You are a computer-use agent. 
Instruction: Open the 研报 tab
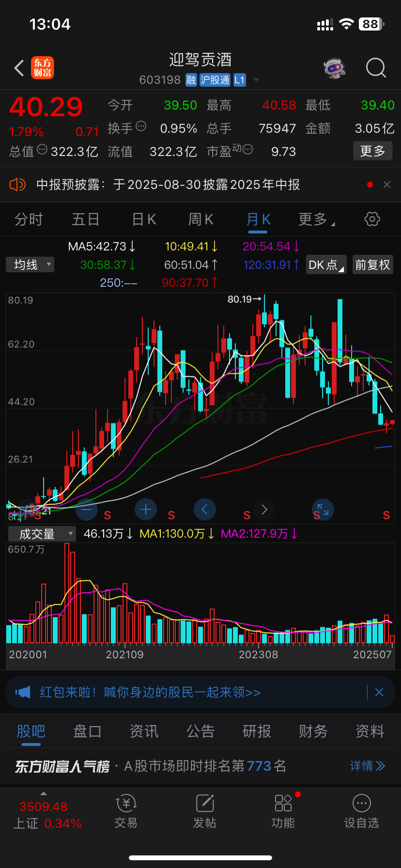point(257,731)
